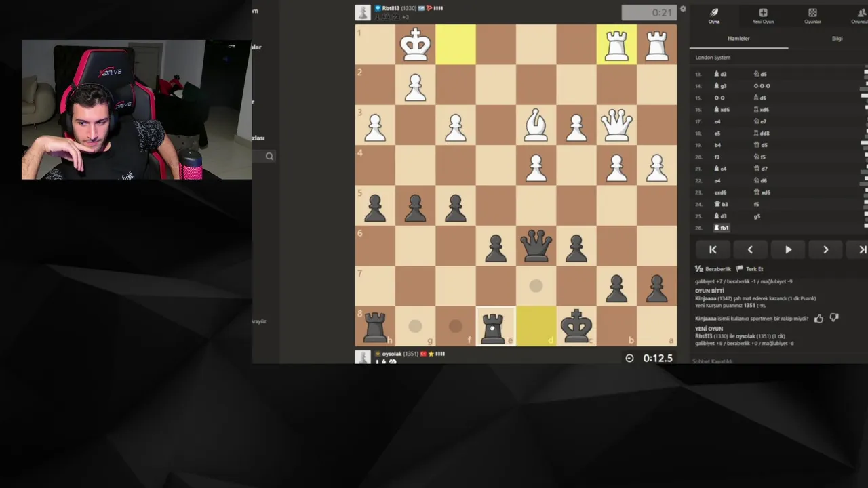Select black move e7 on row 17
868x488 pixels.
760,121
